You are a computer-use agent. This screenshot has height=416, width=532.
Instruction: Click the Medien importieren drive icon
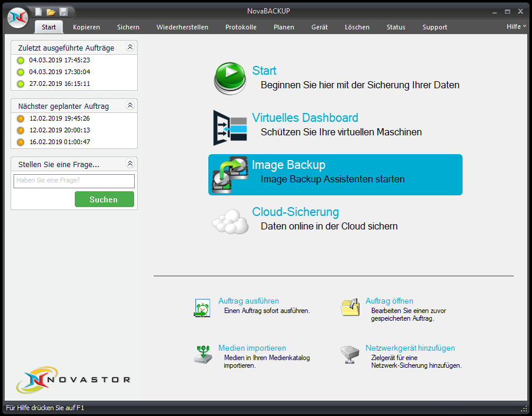click(203, 355)
